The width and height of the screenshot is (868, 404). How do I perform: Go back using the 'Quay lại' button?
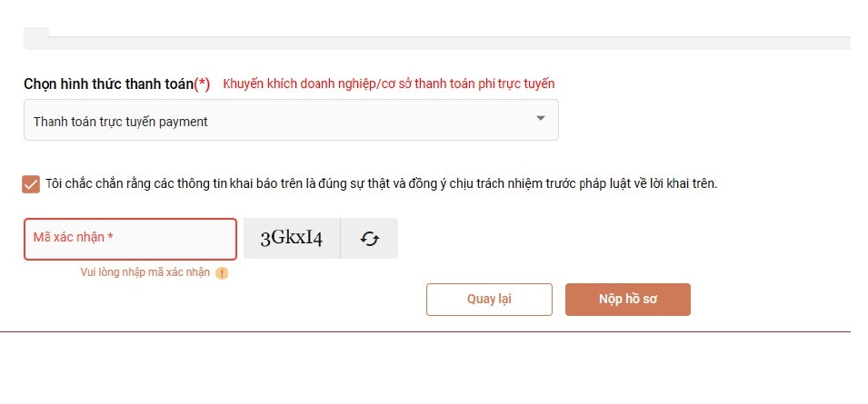tap(489, 300)
